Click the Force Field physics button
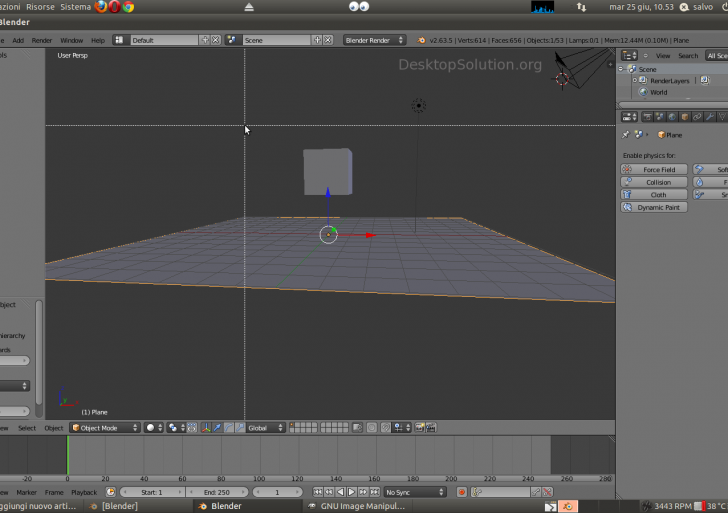This screenshot has height=513, width=728. (x=655, y=170)
